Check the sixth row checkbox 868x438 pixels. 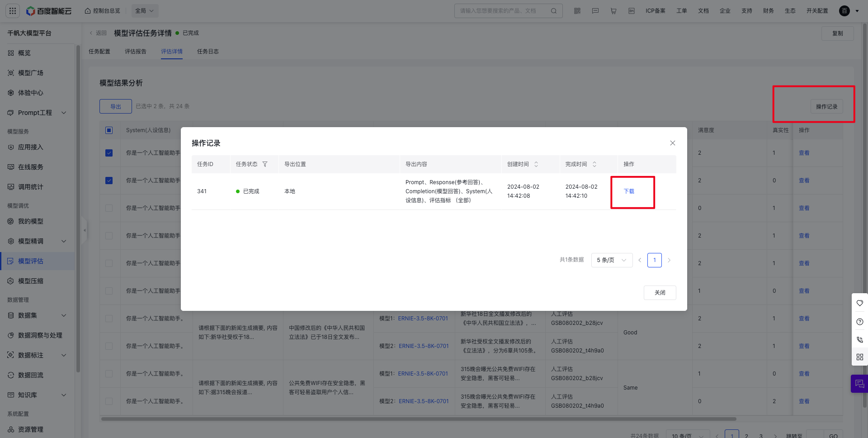109,291
